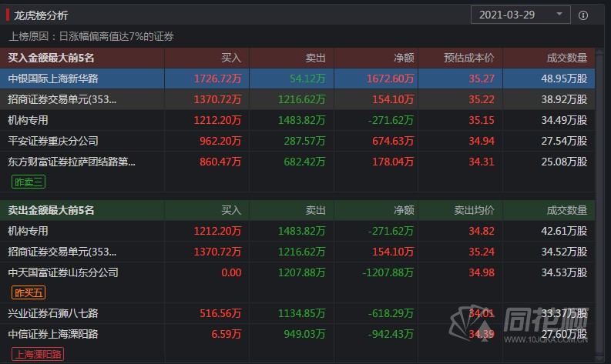Click estimated cost 35.15
The image size is (611, 364).
[x=482, y=120]
